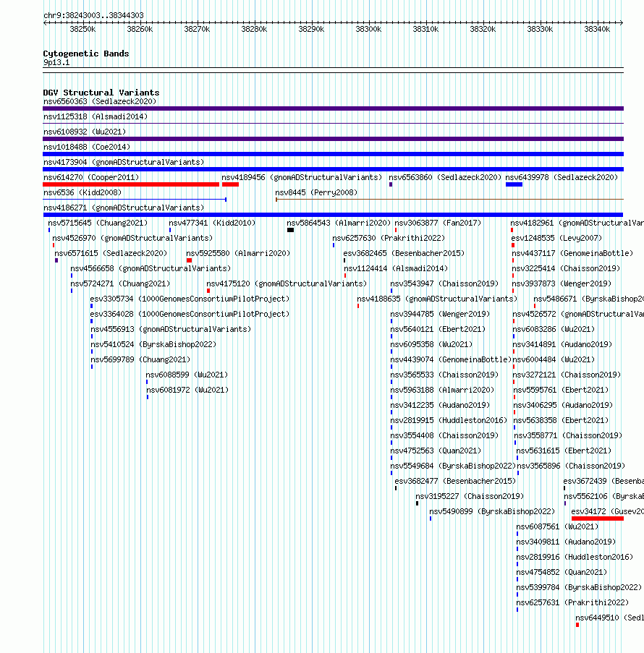Open esv3364028 1000Genomes pilot variant
This screenshot has width=644, height=653.
(x=190, y=315)
